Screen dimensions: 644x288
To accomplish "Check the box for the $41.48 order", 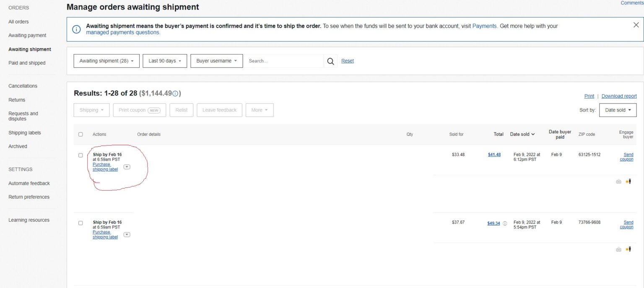I will coord(80,155).
